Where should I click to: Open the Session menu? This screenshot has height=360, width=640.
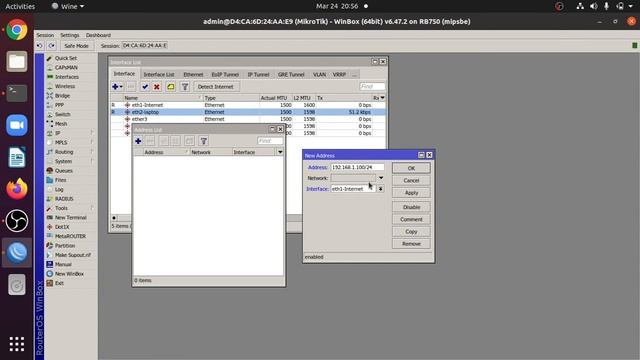(45, 36)
